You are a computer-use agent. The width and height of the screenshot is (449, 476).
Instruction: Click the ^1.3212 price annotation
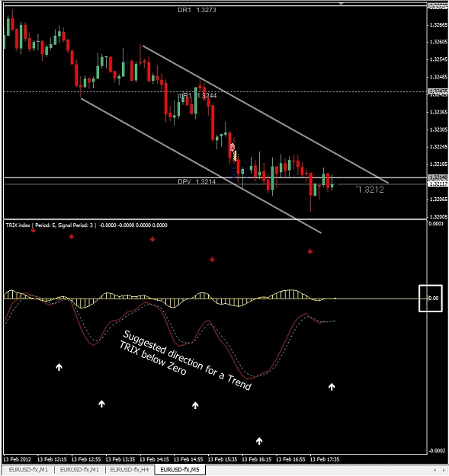370,190
